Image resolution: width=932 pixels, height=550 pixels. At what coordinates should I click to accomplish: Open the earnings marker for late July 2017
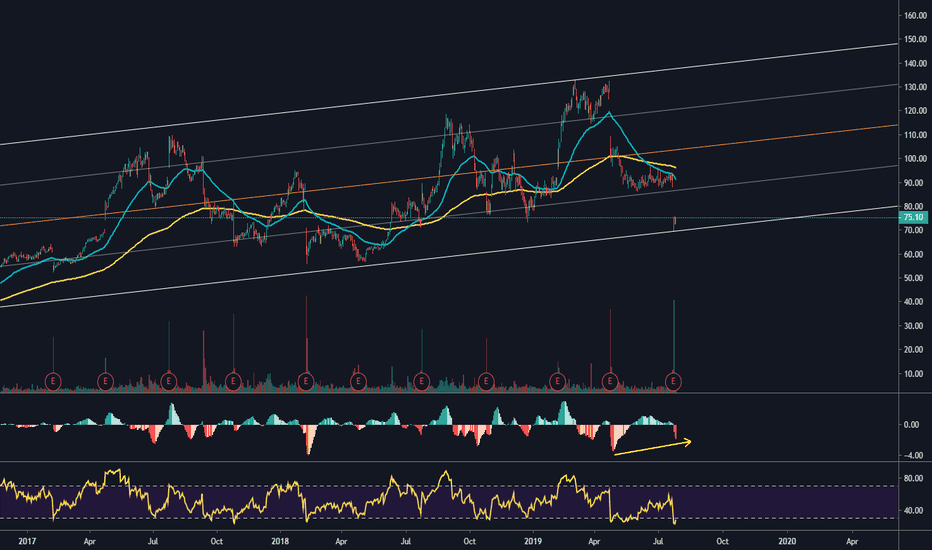pyautogui.click(x=169, y=381)
